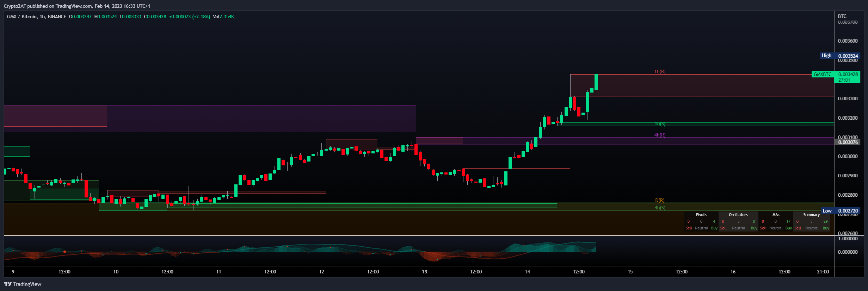
Task: Click the 1h(S) support zone label
Action: coord(660,124)
